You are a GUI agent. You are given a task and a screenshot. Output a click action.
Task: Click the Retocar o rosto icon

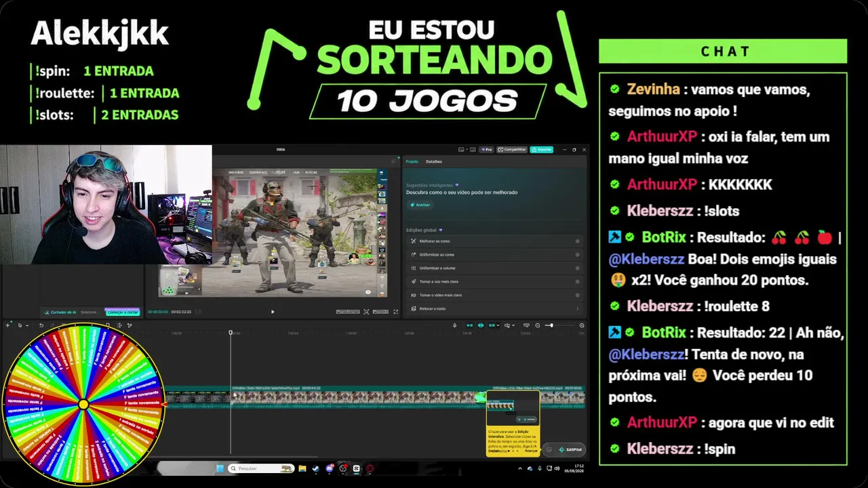[413, 308]
